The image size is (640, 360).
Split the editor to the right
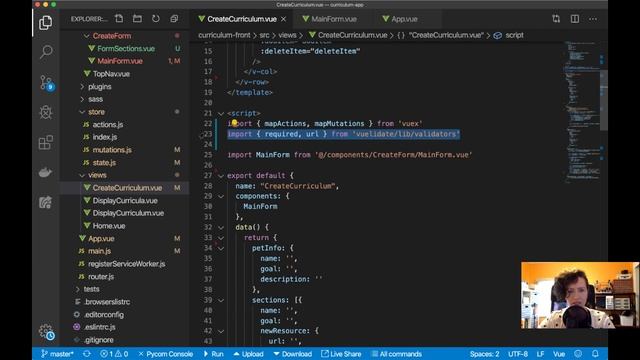[x=575, y=19]
